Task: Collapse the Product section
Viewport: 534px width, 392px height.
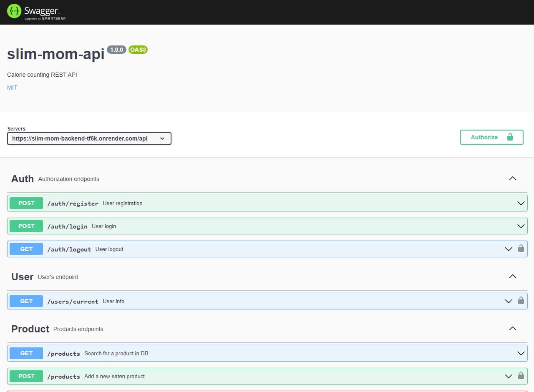Action: (x=513, y=329)
